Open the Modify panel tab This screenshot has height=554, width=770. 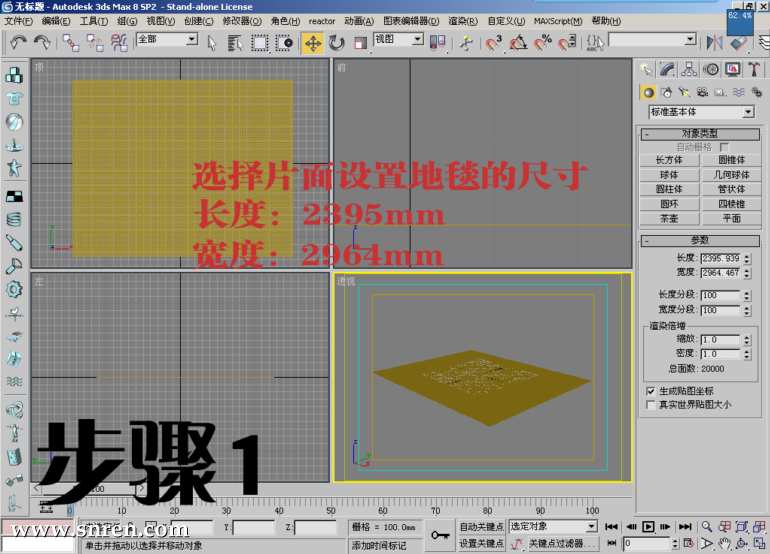click(667, 70)
